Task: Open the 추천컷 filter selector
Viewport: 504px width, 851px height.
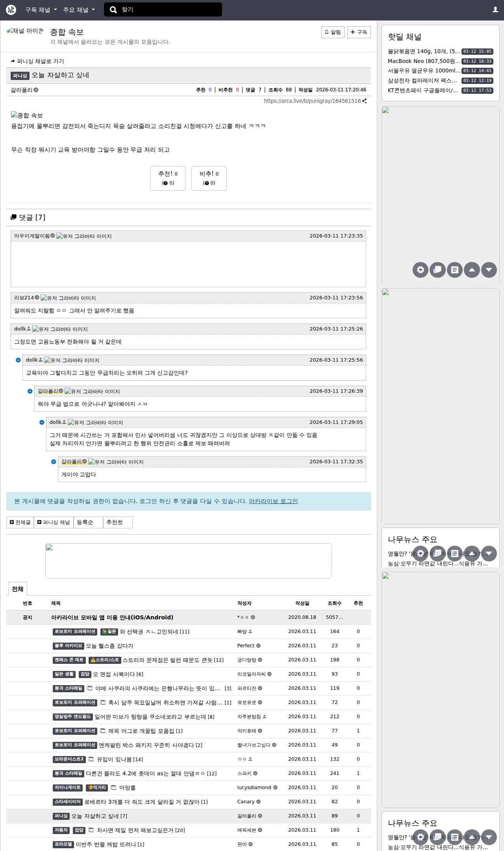Action: [117, 522]
